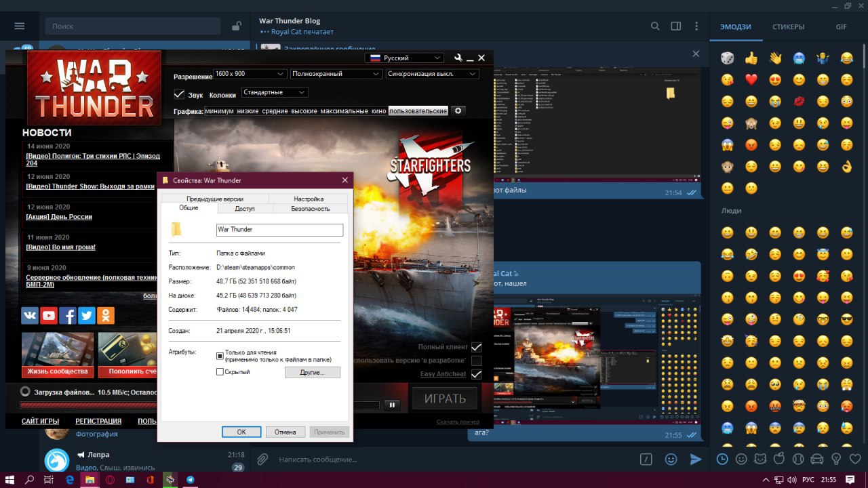This screenshot has height=488, width=868.
Task: Open Facebook icon in launcher
Action: 68,315
